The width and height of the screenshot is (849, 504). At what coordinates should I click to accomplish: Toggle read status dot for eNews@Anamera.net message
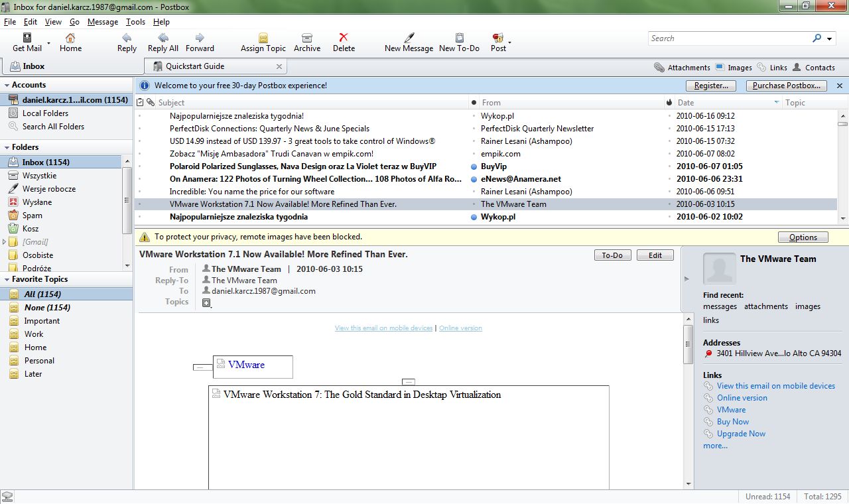pyautogui.click(x=474, y=179)
